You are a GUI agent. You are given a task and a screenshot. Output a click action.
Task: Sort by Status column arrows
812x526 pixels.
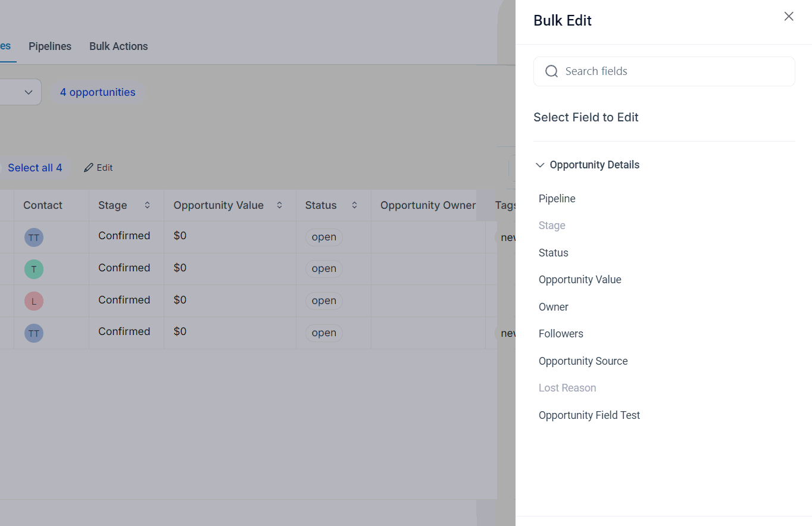(x=354, y=205)
